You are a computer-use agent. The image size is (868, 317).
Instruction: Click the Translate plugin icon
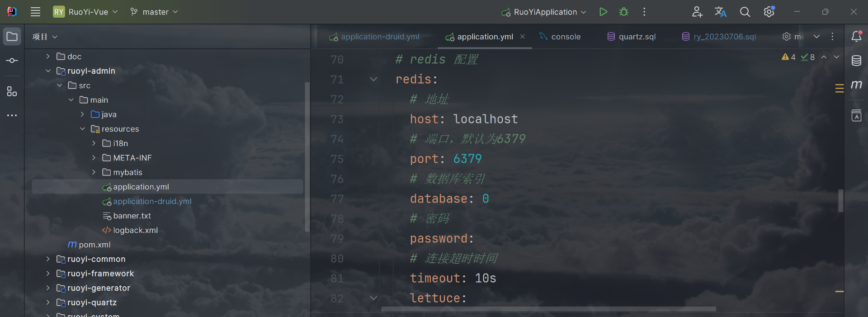(721, 12)
